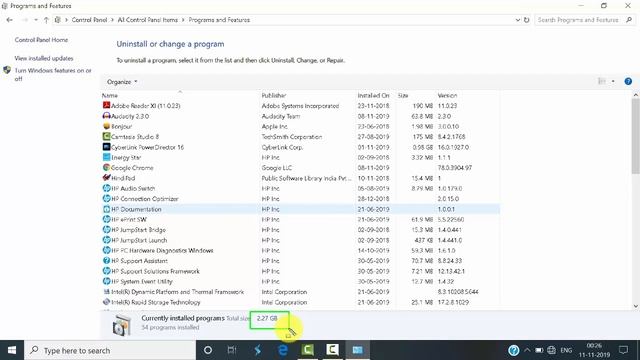Sort by the Publisher column header

(x=307, y=95)
